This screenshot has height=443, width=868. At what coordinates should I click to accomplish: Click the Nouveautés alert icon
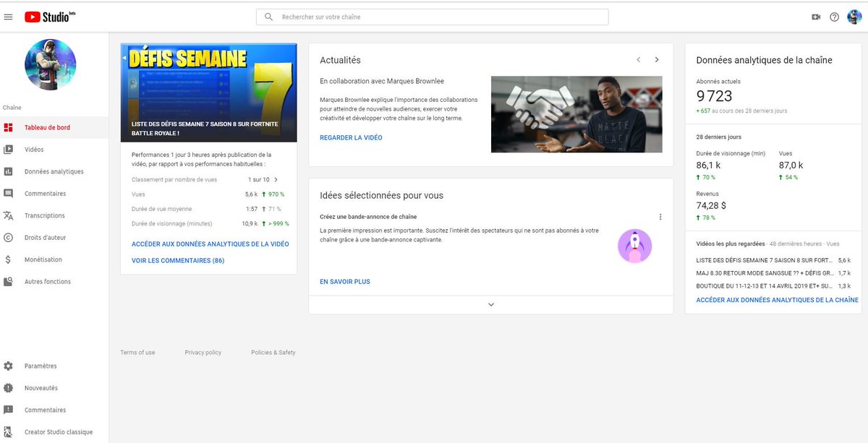click(x=9, y=388)
